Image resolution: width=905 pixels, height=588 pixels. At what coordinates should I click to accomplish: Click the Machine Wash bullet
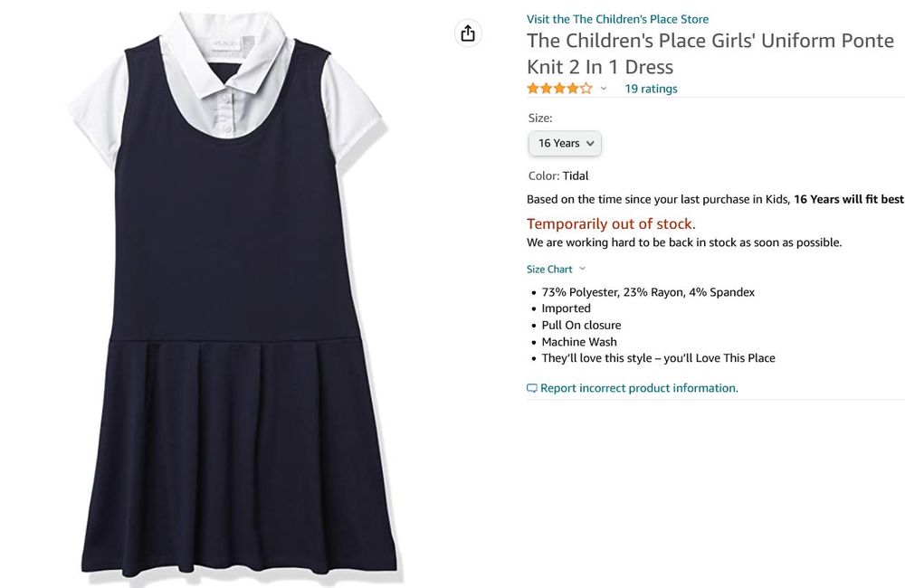[x=579, y=342]
